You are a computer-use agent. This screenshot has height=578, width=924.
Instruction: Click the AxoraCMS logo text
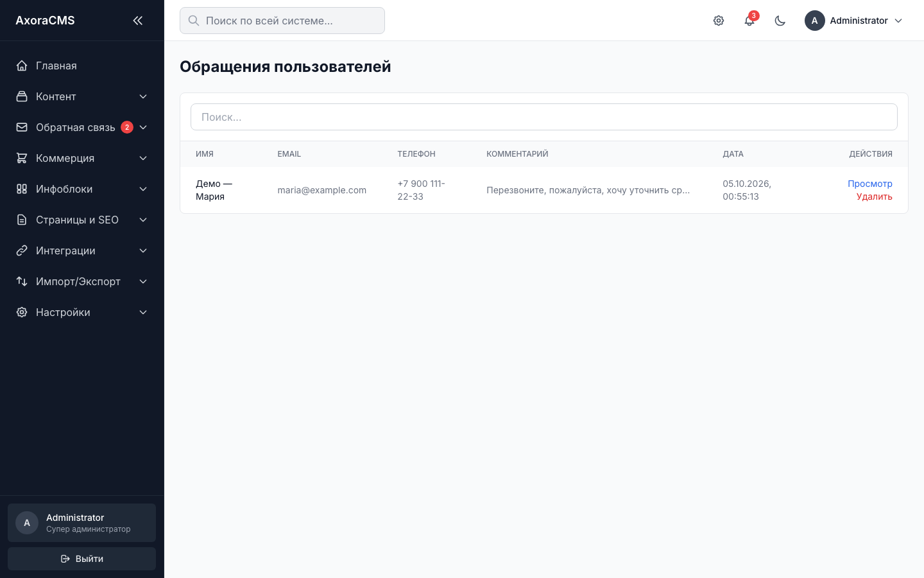[x=45, y=21]
